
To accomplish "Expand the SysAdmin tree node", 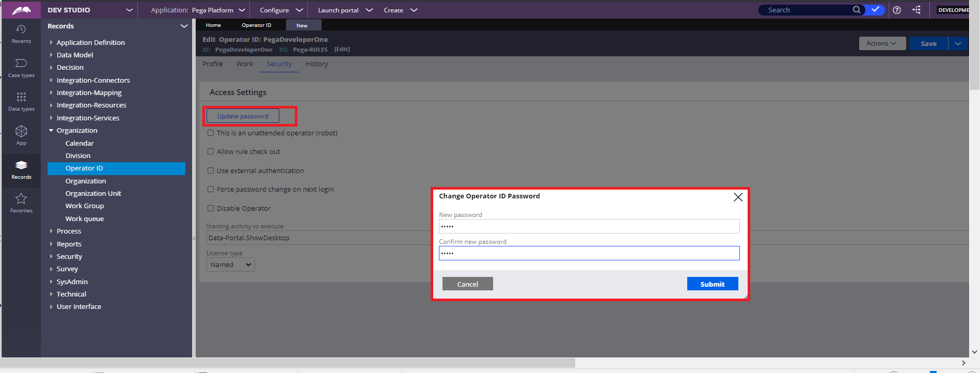I will pyautogui.click(x=51, y=282).
